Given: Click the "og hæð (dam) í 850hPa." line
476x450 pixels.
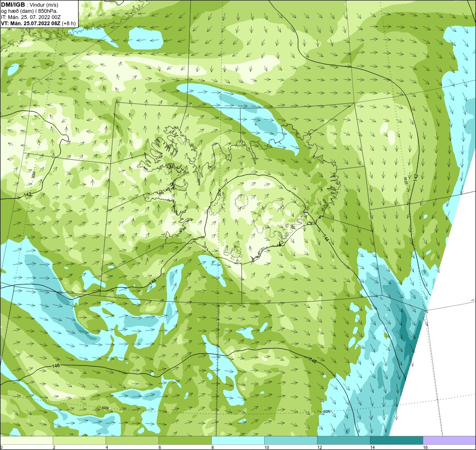Looking at the screenshot, I should point(29,11).
